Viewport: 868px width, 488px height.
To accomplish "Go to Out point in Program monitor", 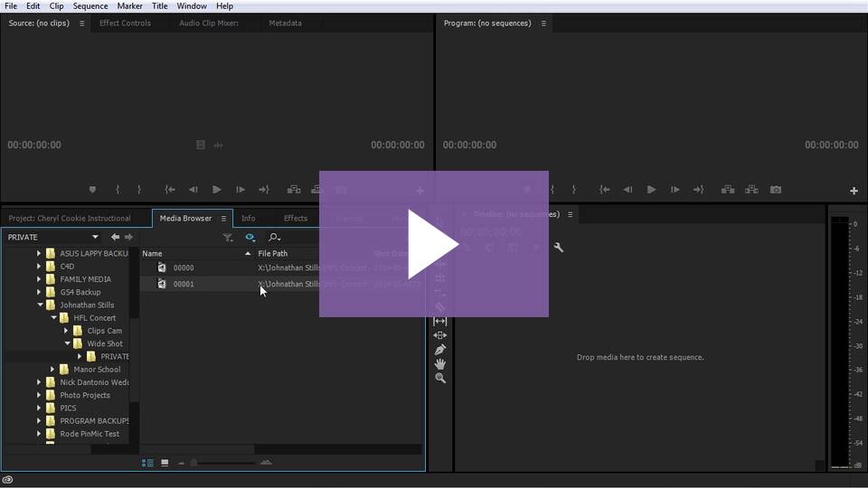I will pos(699,190).
